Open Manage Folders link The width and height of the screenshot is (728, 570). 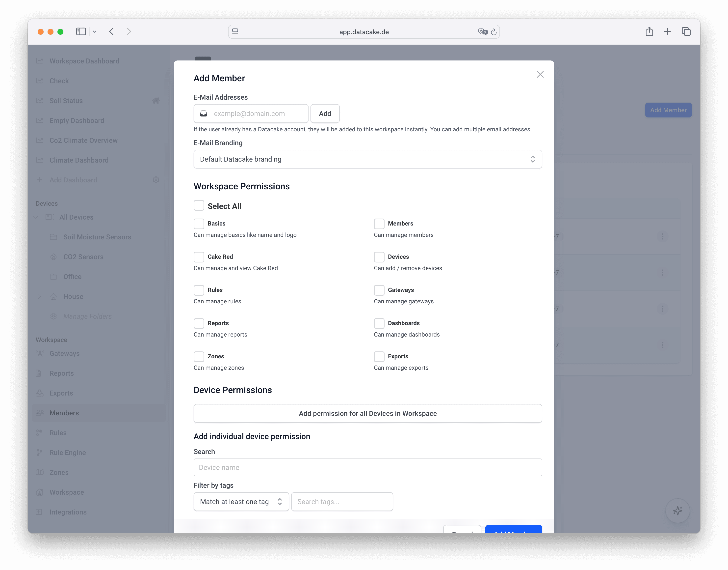[87, 316]
